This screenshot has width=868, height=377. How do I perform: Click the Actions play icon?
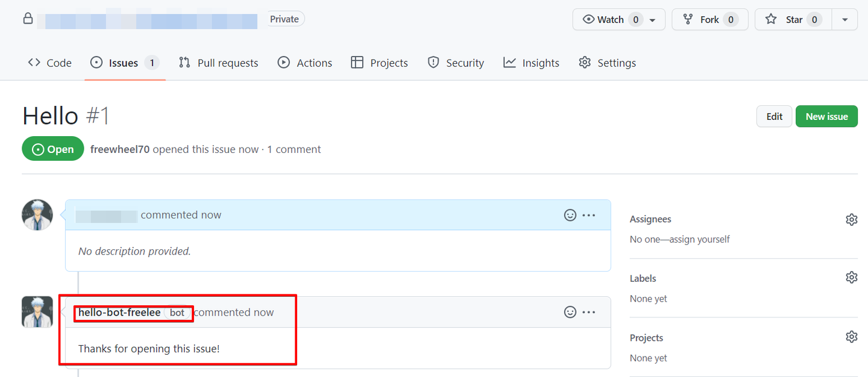(283, 62)
